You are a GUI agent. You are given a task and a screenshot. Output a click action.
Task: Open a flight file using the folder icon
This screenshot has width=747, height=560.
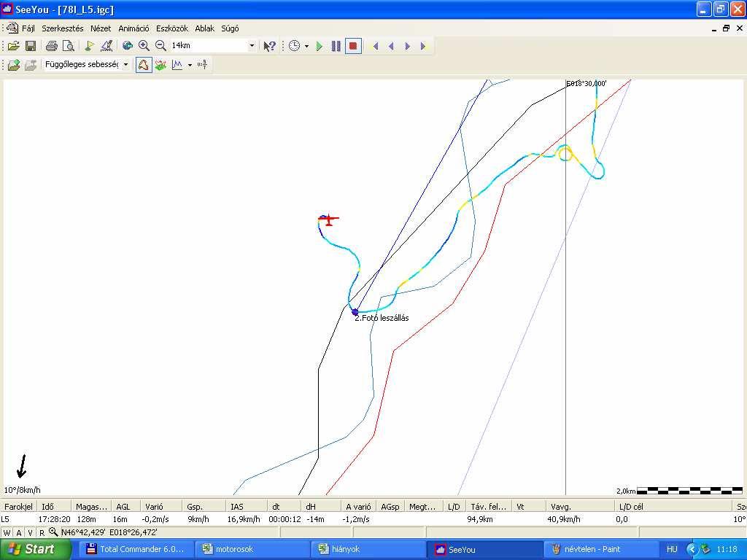pos(13,46)
